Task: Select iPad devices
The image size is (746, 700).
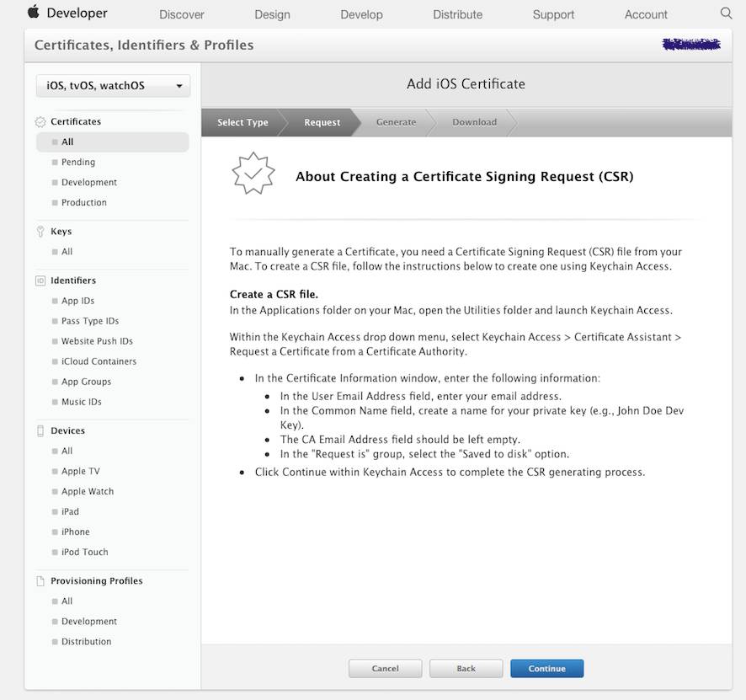Action: pos(70,511)
